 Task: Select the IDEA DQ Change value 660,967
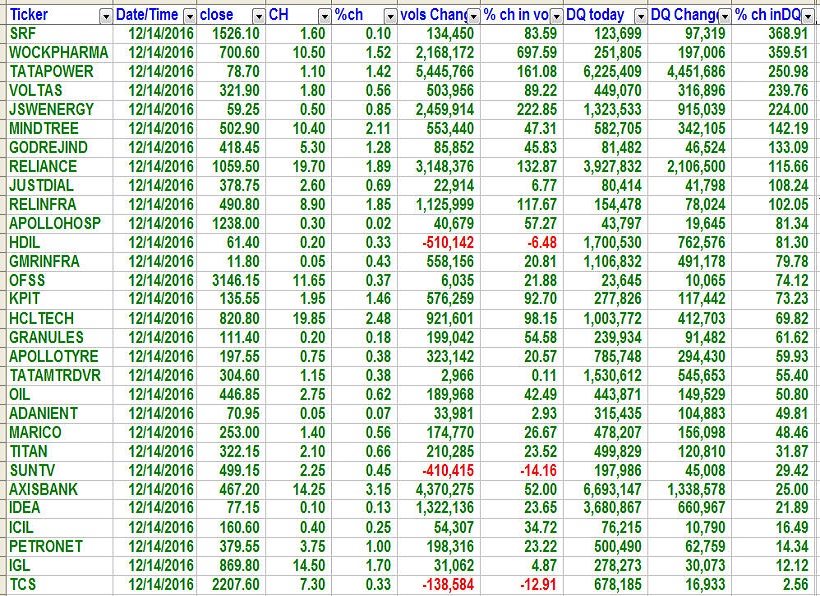tap(691, 508)
